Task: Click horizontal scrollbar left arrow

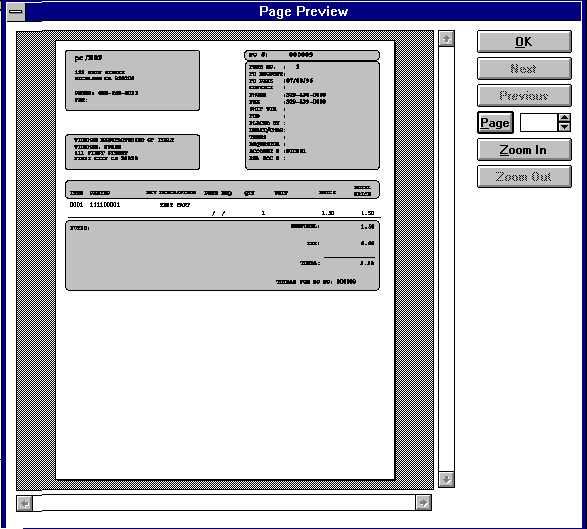Action: [x=25, y=503]
